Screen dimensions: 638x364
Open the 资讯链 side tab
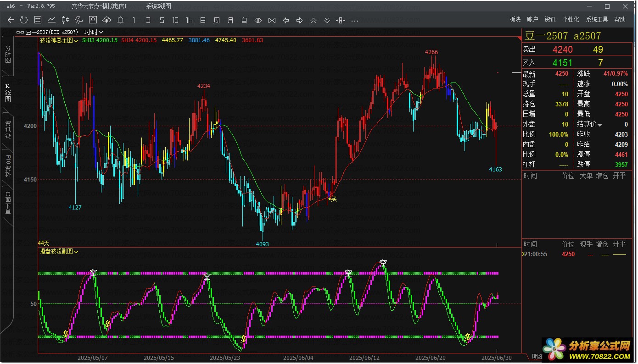(x=8, y=130)
